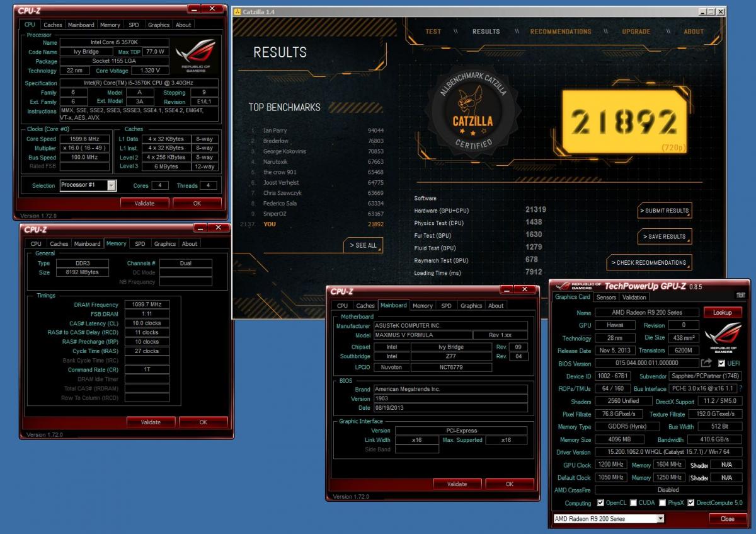
Task: Select George Kokovinis benchmark row
Action: pyautogui.click(x=317, y=151)
